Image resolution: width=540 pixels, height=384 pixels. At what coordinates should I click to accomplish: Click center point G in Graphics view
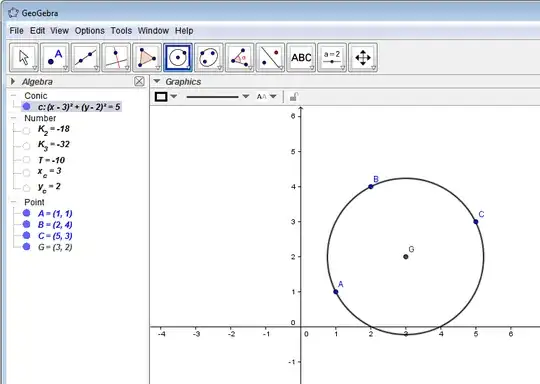click(406, 257)
